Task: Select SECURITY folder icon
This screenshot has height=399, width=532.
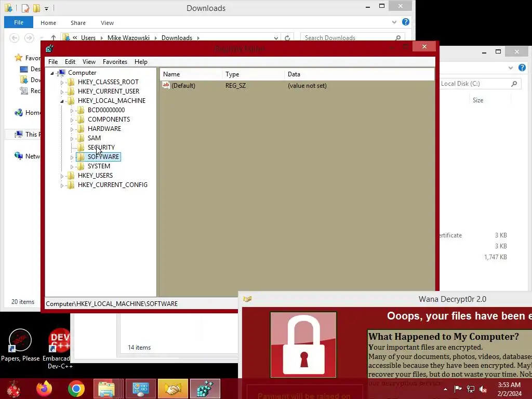Action: [81, 147]
